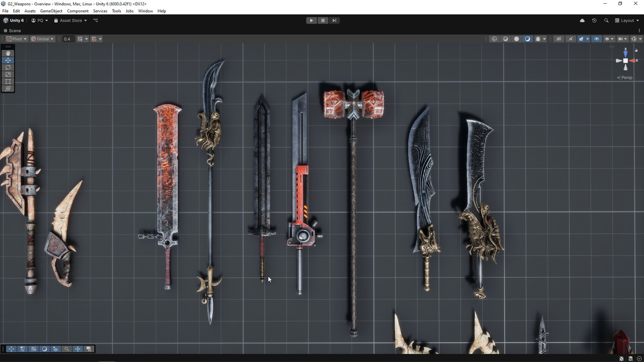
Task: Toggle the scene grid visibility button
Action: 80,39
